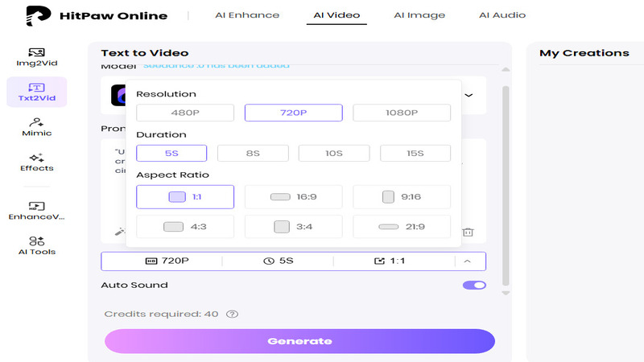This screenshot has height=362, width=644.
Task: Choose 15S duration
Action: click(x=415, y=153)
